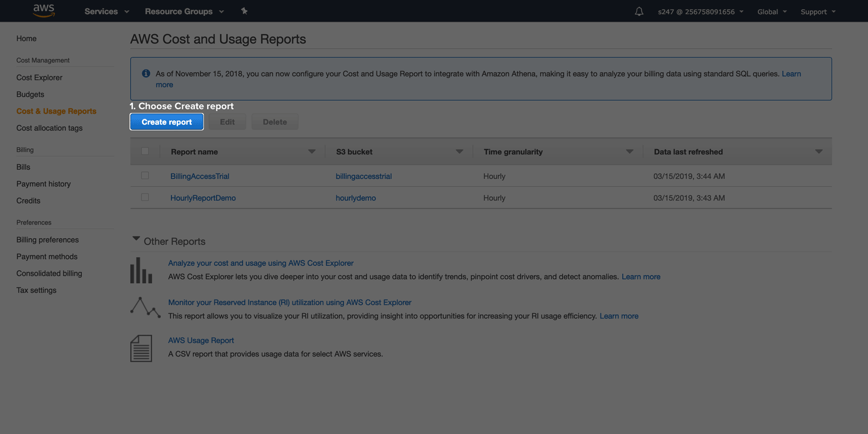Check the BillingAccessTrial row checkbox
This screenshot has width=868, height=434.
pos(145,175)
